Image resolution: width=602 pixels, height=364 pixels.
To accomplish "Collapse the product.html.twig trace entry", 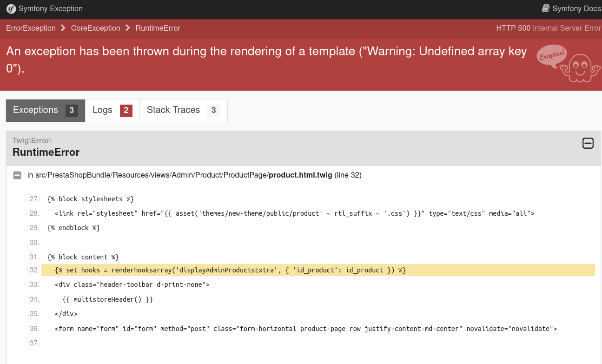I will tap(17, 175).
